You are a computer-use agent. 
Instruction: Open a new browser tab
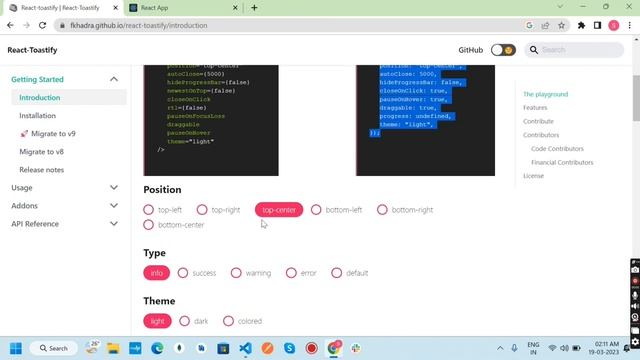click(254, 8)
